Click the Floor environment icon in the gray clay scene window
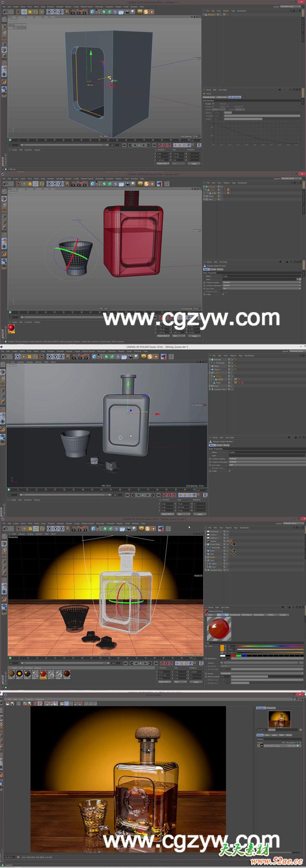The width and height of the screenshot is (306, 868). tap(124, 356)
